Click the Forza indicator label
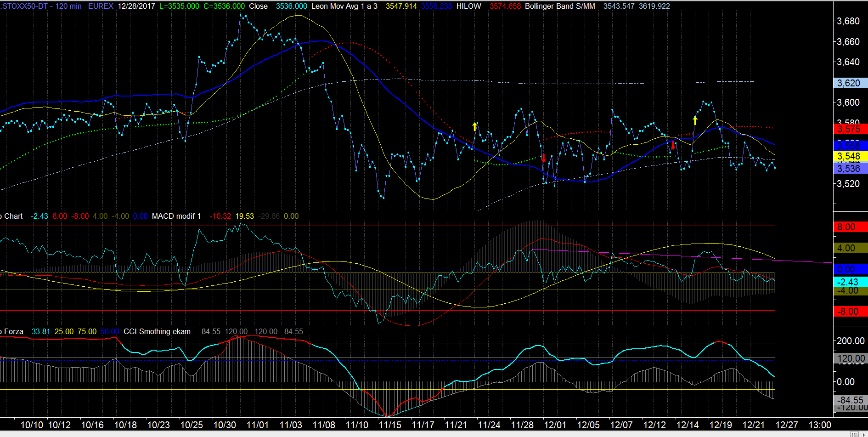 [x=14, y=331]
